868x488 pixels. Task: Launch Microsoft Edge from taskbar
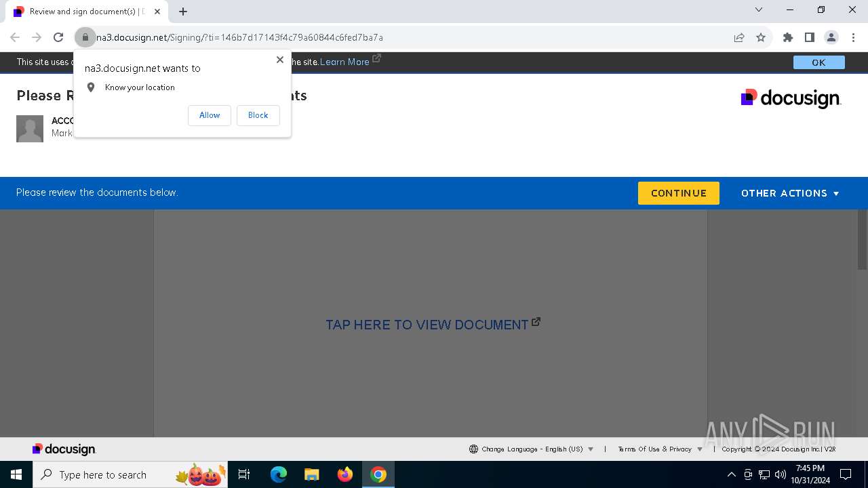[x=279, y=474]
